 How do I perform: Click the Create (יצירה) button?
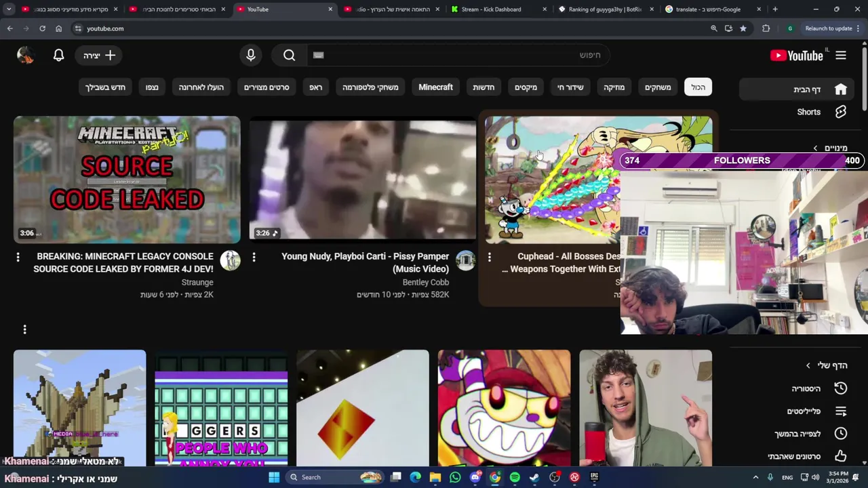click(99, 56)
